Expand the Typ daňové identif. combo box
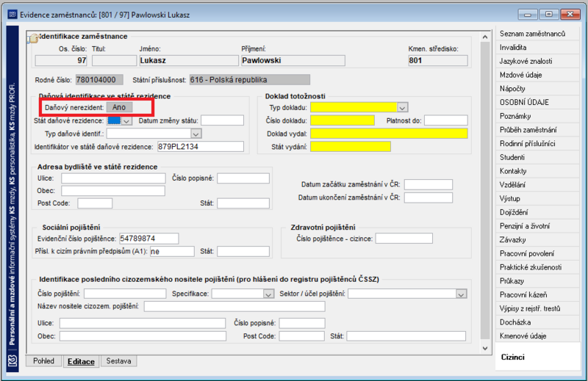Screen dimensions: 588x381 coord(196,134)
